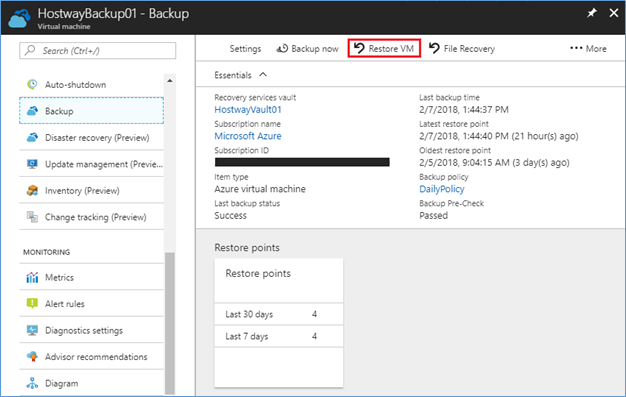This screenshot has height=397, width=626.
Task: Click the File Recovery arrow icon
Action: point(434,48)
